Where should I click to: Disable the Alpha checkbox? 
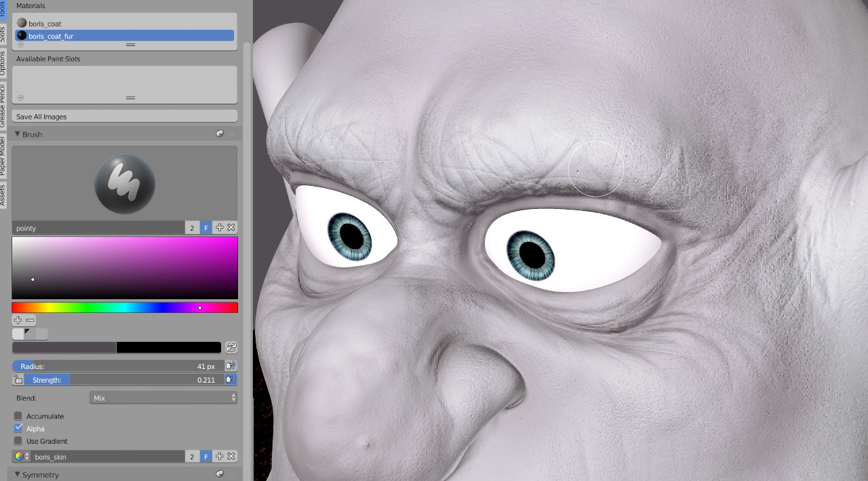(18, 428)
